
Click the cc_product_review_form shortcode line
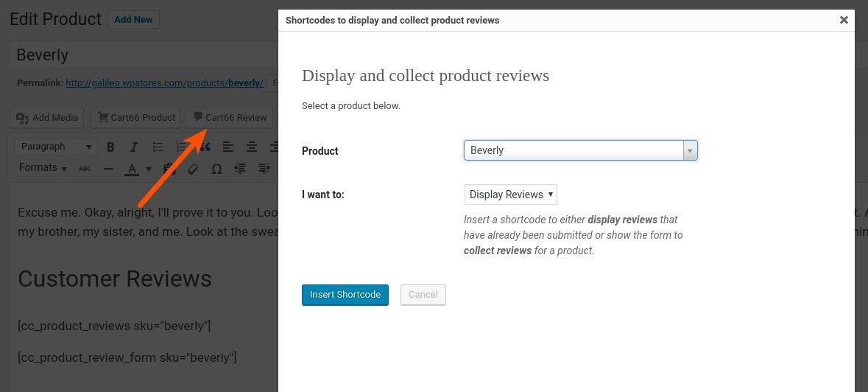(x=127, y=357)
